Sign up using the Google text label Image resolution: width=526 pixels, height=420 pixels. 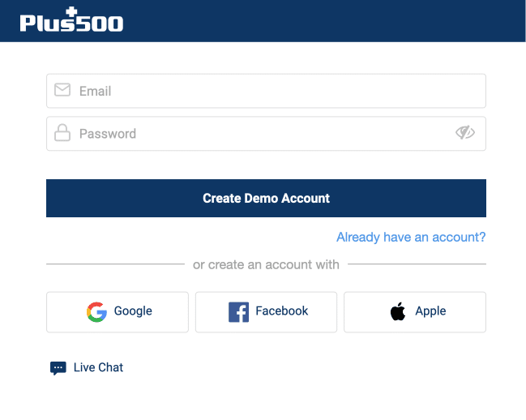[133, 311]
